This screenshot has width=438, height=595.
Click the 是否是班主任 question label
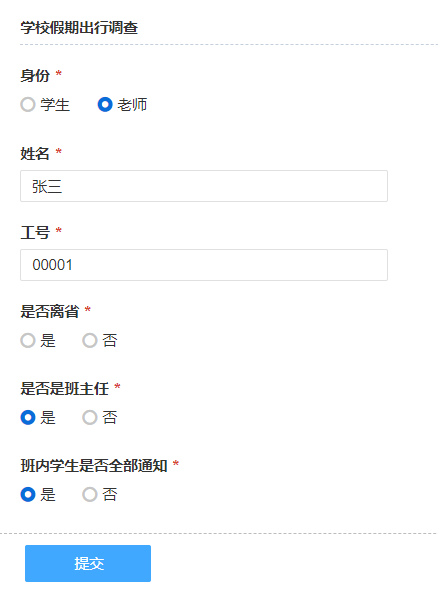pos(65,389)
